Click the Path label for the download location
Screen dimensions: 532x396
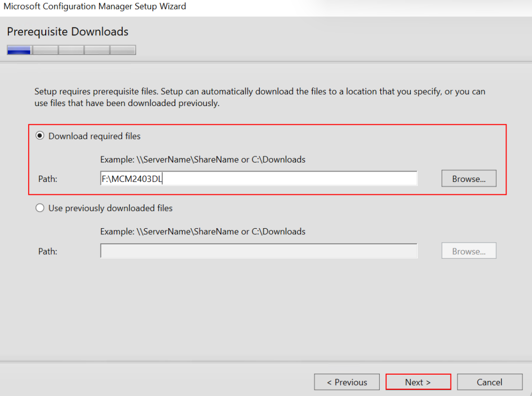point(48,179)
